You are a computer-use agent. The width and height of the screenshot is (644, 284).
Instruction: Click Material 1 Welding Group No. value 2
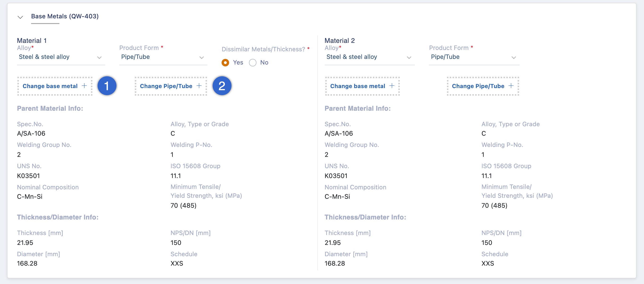19,155
